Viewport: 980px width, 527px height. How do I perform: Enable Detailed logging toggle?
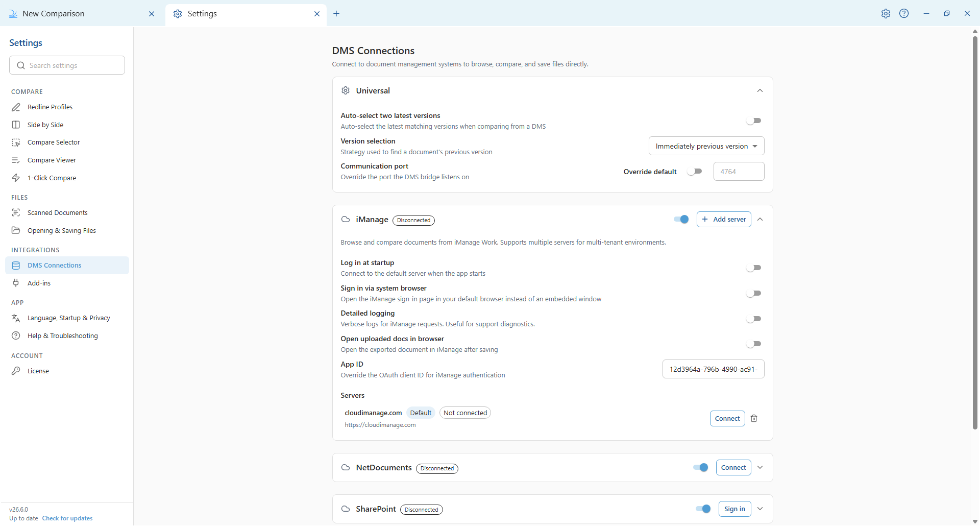(754, 319)
